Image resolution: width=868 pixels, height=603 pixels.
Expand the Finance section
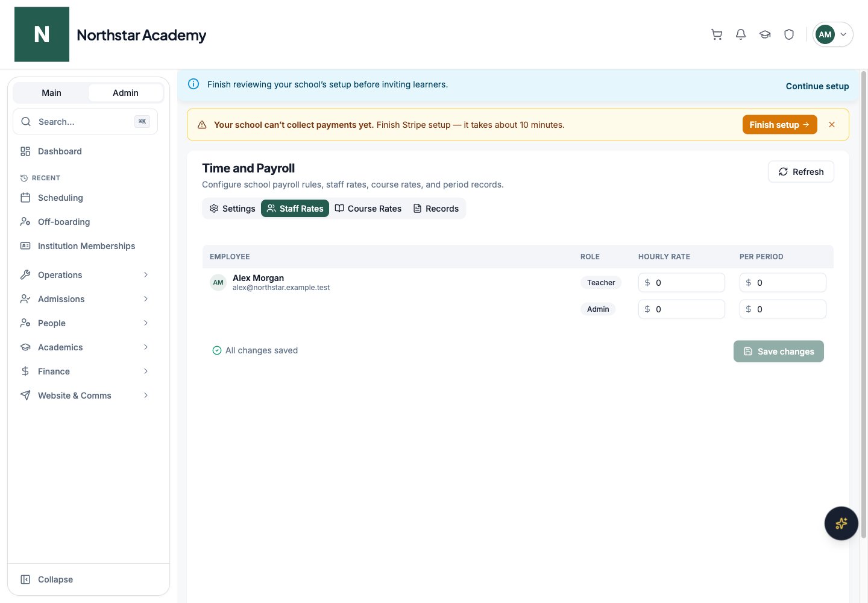pyautogui.click(x=85, y=371)
